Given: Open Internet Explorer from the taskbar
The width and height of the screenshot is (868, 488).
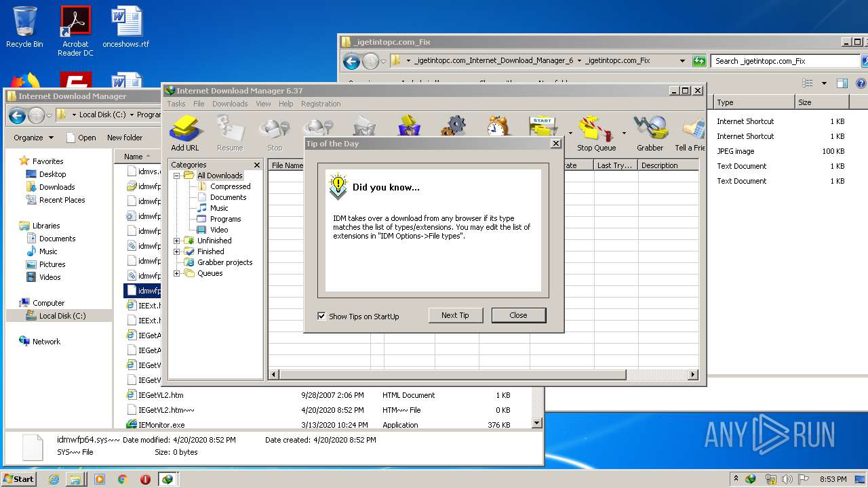Looking at the screenshot, I should coord(54,479).
